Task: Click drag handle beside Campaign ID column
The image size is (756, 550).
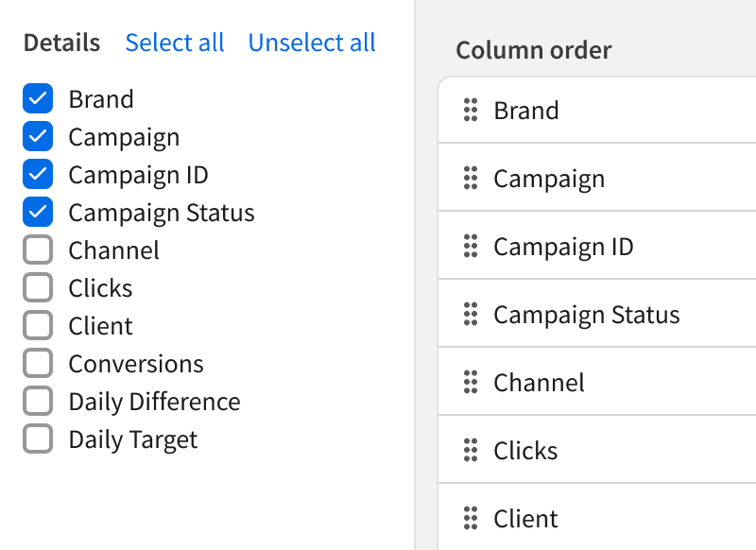Action: point(470,247)
